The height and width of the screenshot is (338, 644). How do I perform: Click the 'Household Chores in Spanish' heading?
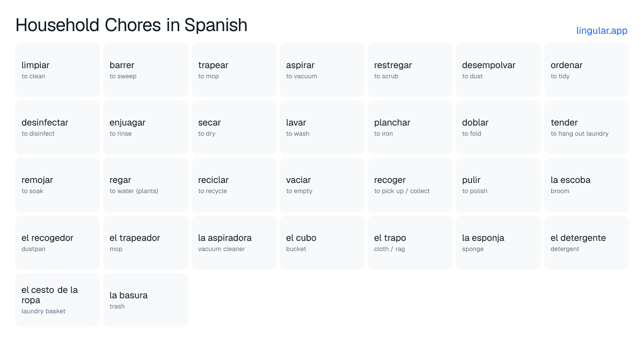pyautogui.click(x=131, y=25)
